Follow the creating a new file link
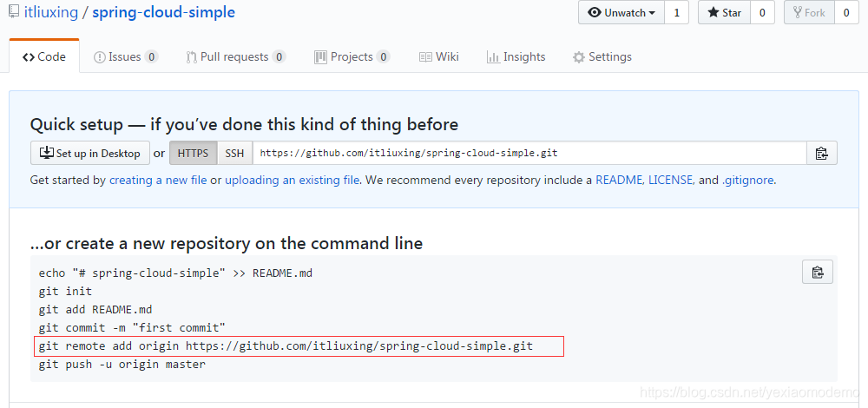 [158, 181]
